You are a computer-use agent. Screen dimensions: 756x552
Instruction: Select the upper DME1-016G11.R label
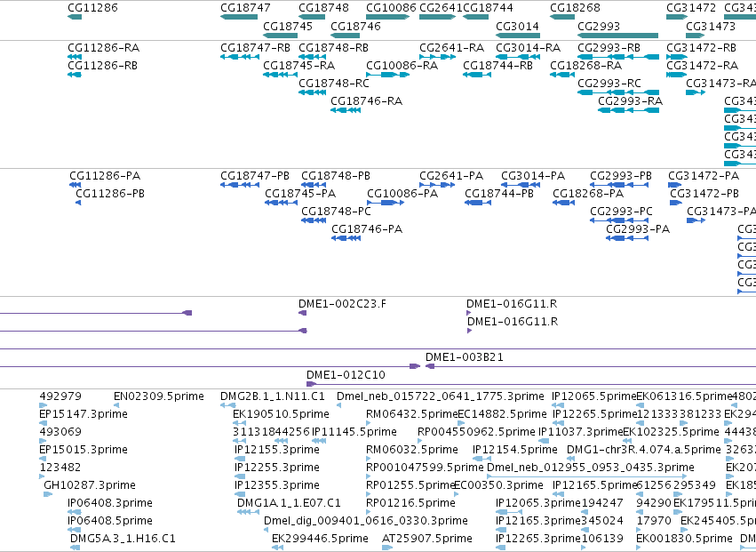pos(512,304)
